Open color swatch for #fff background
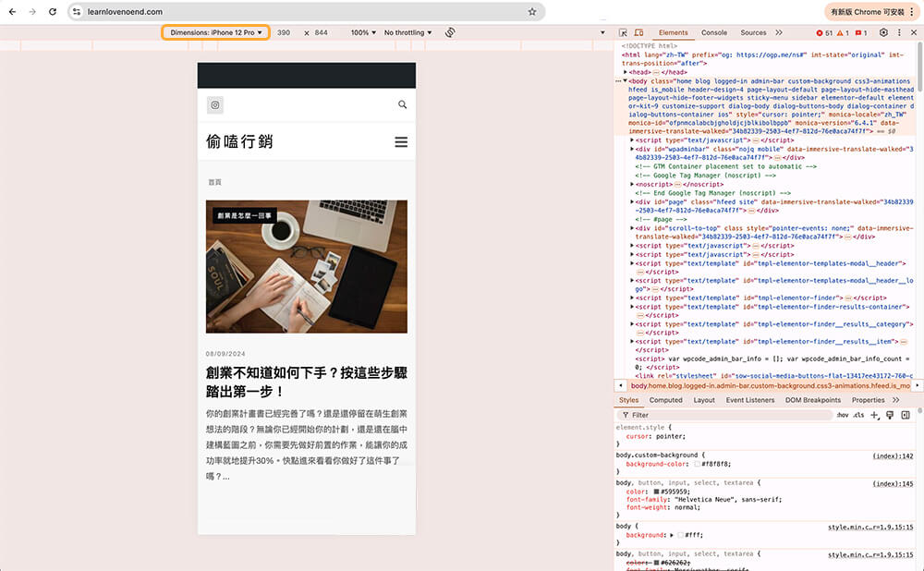924x571 pixels. (x=681, y=535)
